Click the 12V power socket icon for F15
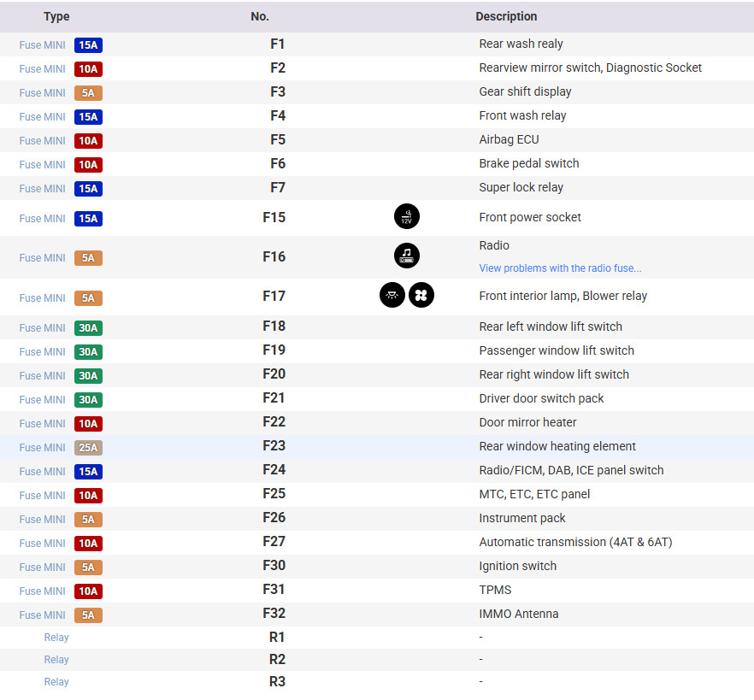The height and width of the screenshot is (700, 754). tap(406, 217)
